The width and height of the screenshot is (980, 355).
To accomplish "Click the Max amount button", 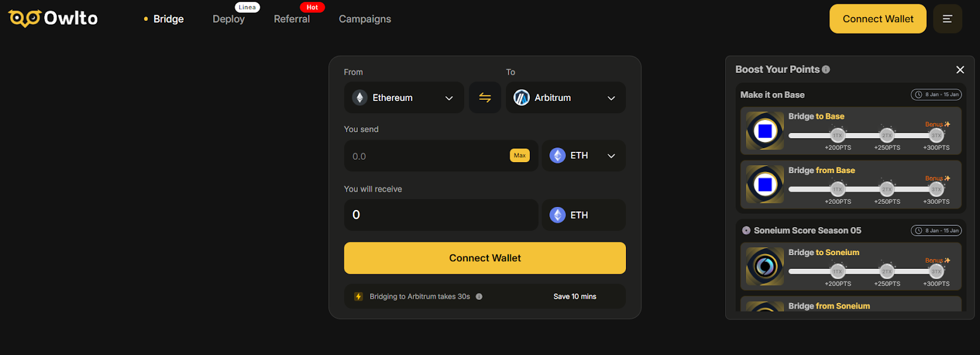I will [519, 155].
